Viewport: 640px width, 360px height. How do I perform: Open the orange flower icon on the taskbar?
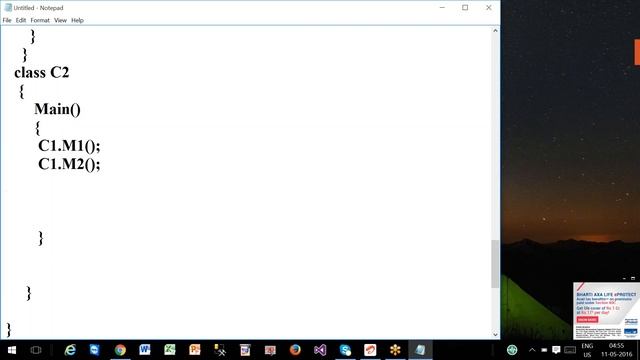point(395,350)
